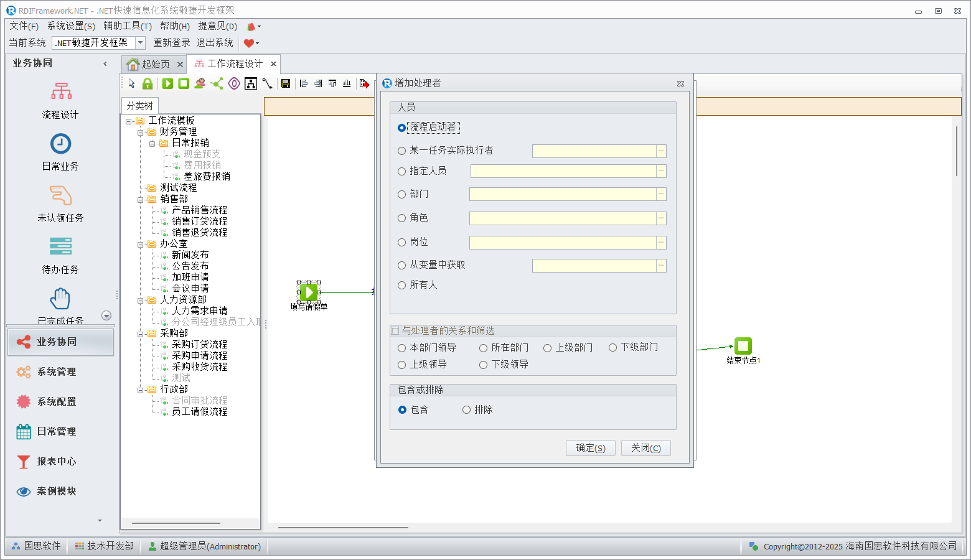Choose the 所有人 radio button

[x=402, y=285]
